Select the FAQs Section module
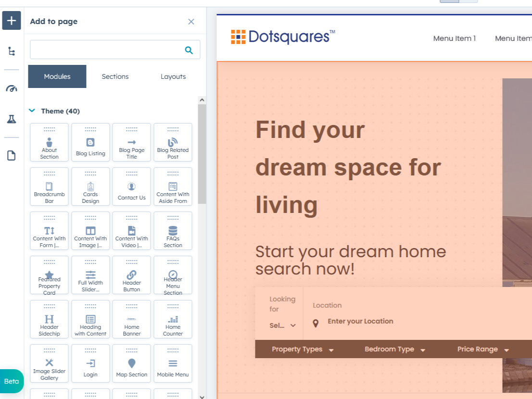Viewport: 532px width, 399px height. point(173,231)
